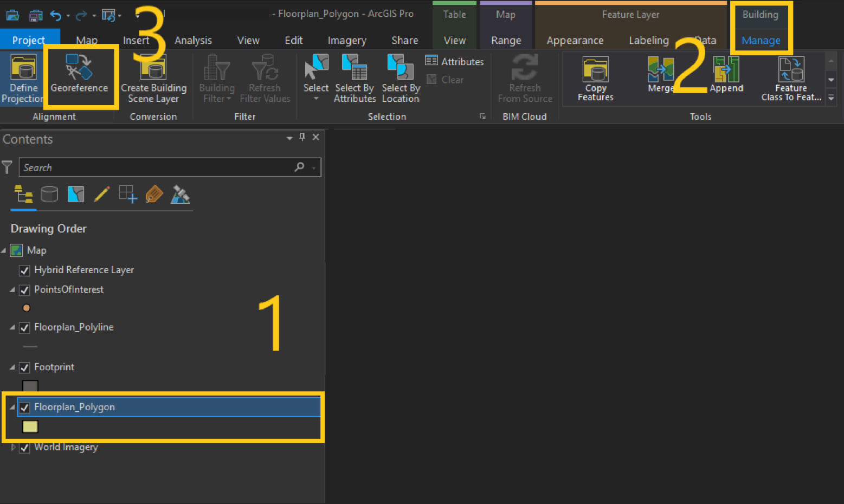Viewport: 844px width, 504px height.
Task: Run Feature Class To Feature Class tool
Action: 791,79
